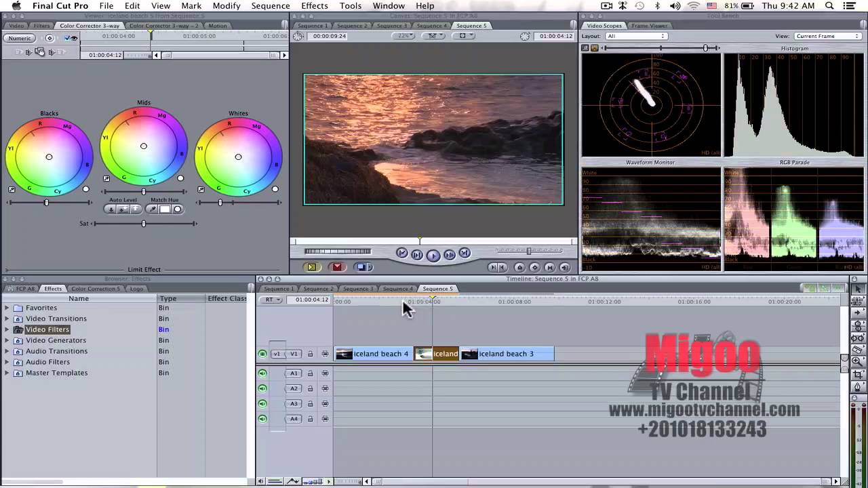Click the Canvas Mark Clip button
This screenshot has width=868, height=488.
549,268
